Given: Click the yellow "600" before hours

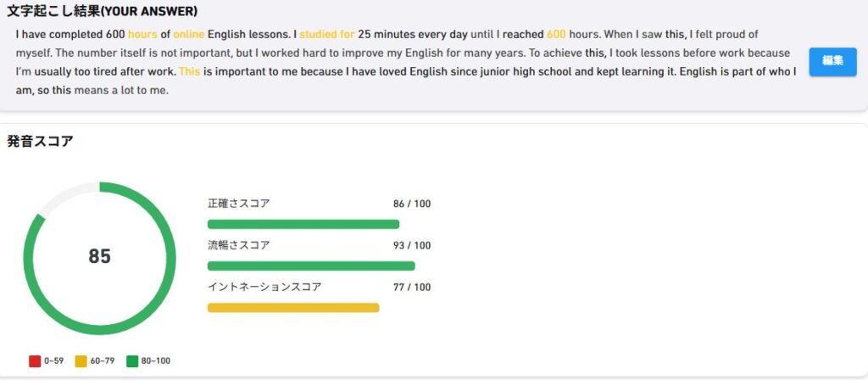Looking at the screenshot, I should 556,34.
